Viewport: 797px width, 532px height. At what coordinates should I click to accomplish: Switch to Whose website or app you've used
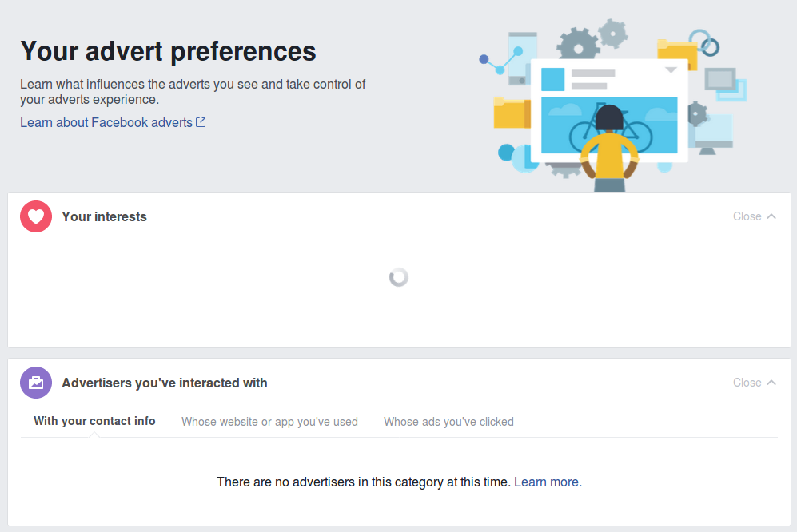(x=269, y=422)
